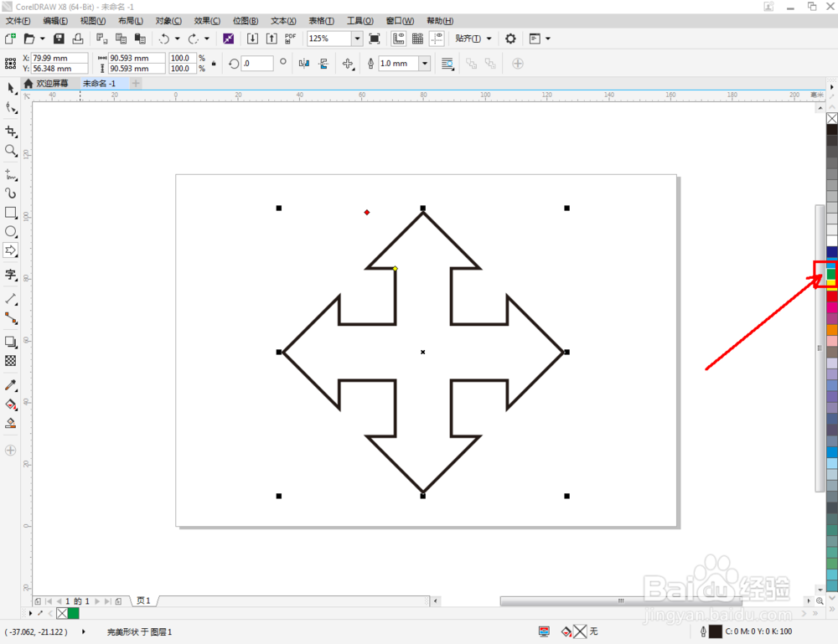Go to the next page arrow

[97, 601]
